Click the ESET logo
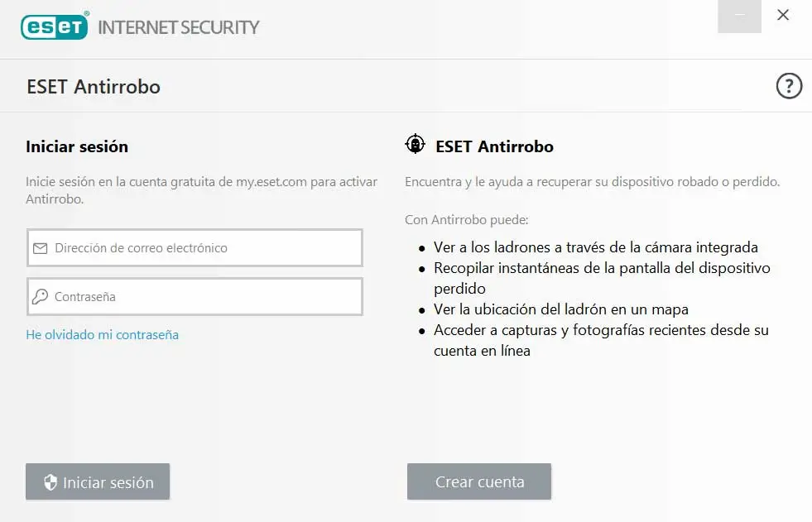Viewport: 812px width, 522px height. click(54, 26)
